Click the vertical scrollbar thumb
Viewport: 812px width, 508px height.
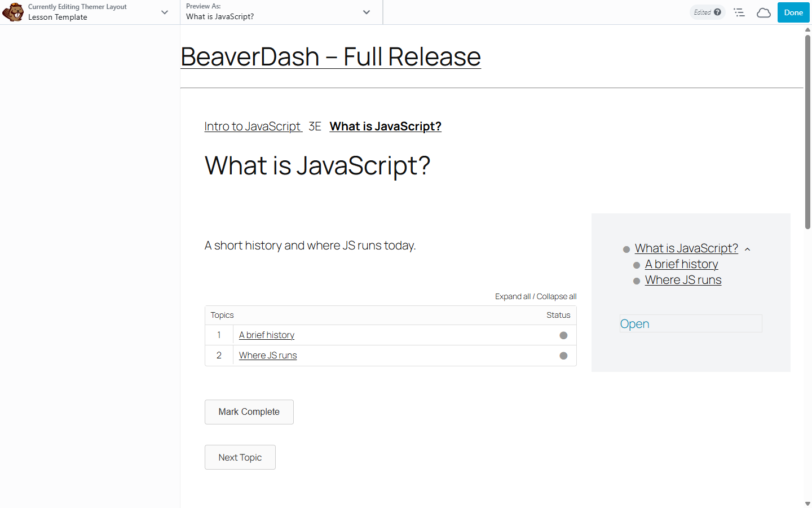807,132
